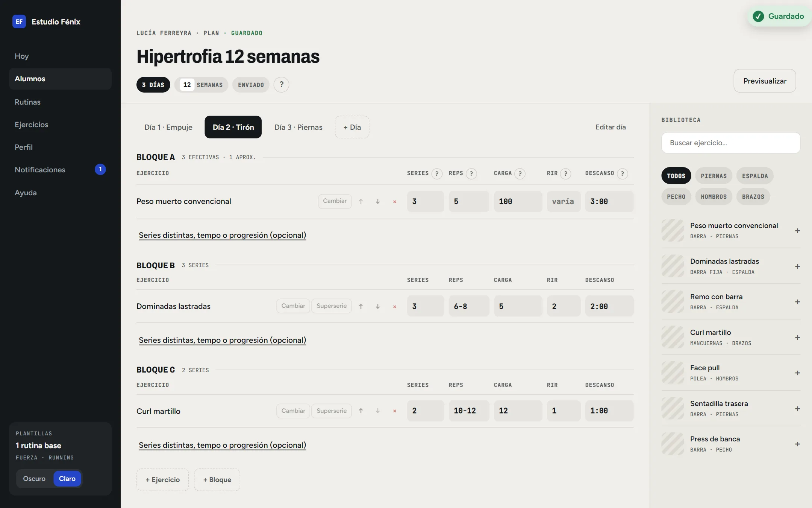Image resolution: width=812 pixels, height=508 pixels.
Task: Expand Bloque A series, tempo options
Action: pyautogui.click(x=222, y=235)
